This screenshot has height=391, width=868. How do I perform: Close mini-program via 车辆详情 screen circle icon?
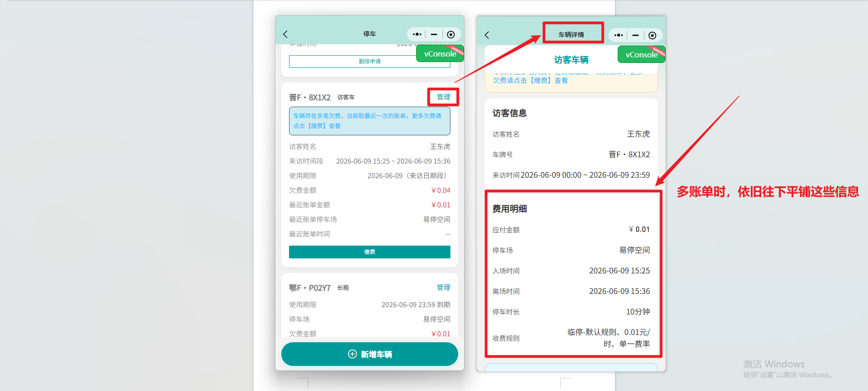pos(652,35)
